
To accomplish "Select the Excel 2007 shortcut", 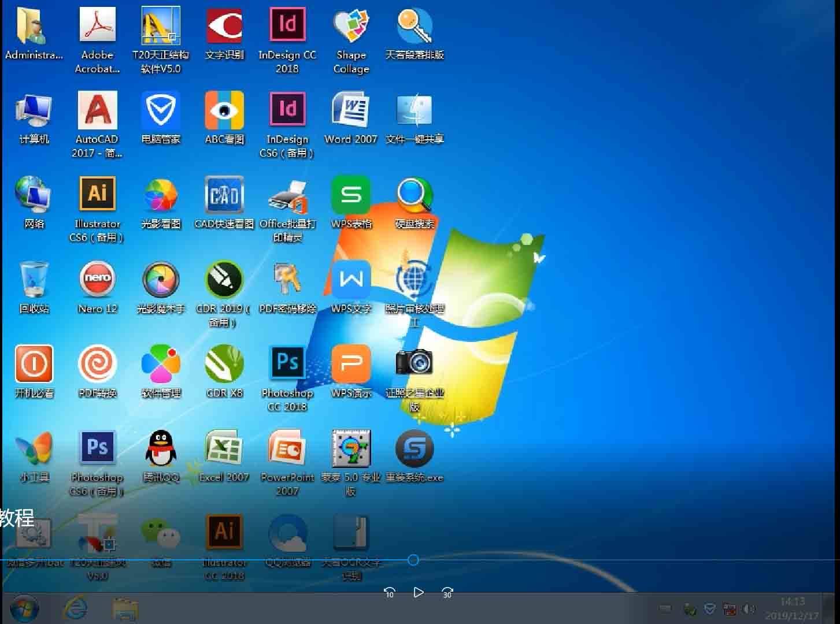I will pos(224,448).
